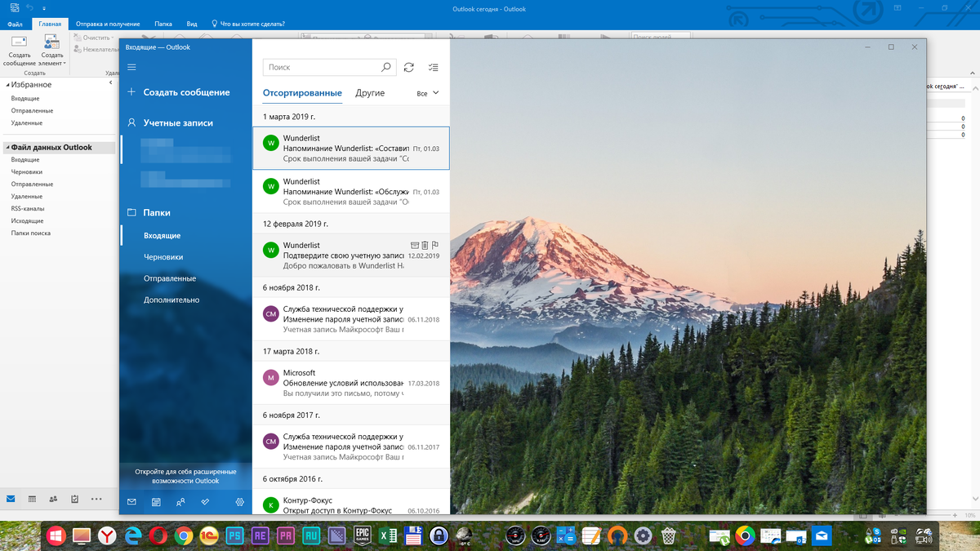This screenshot has width=980, height=551.
Task: Click Откройте для себя расширенные возможности Outlook link
Action: point(186,476)
